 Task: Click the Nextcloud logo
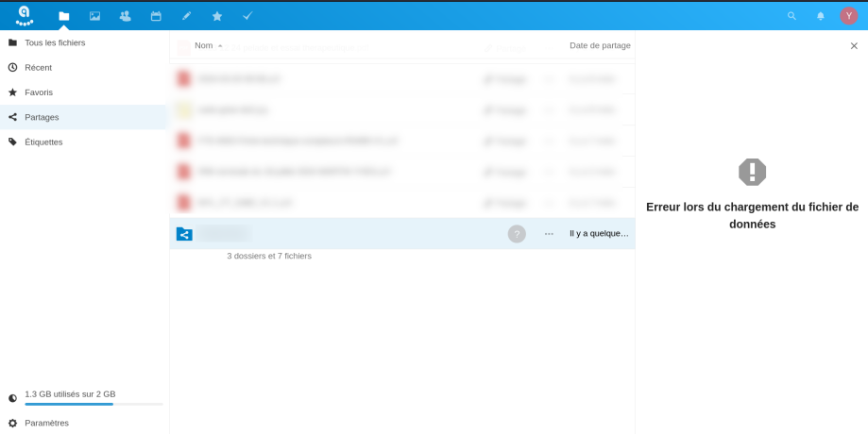24,15
